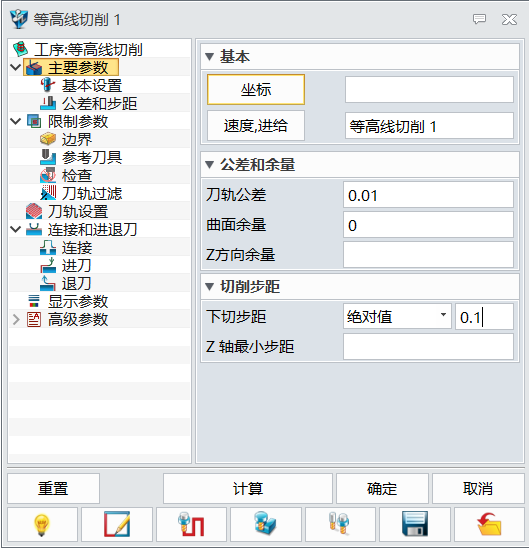The width and height of the screenshot is (529, 548).
Task: Click the 限制参数 icon
Action: point(34,122)
